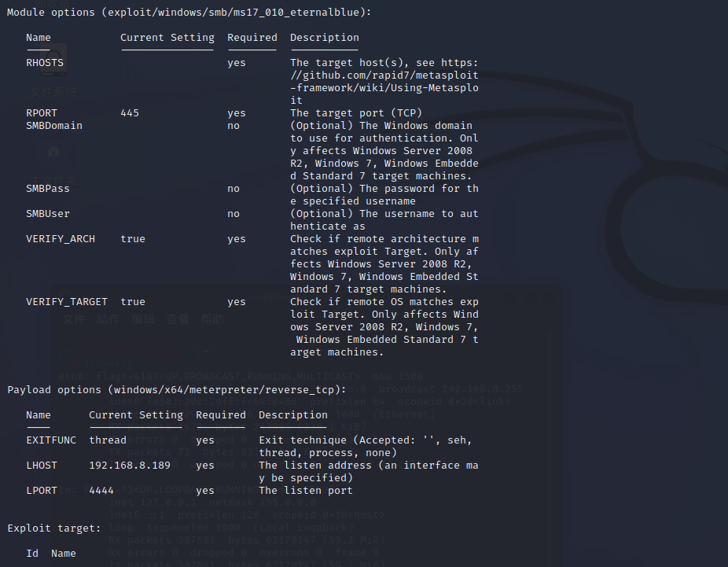Select the VERIFY_TARGET option name
Screen dimensions: 728x567
click(67, 302)
